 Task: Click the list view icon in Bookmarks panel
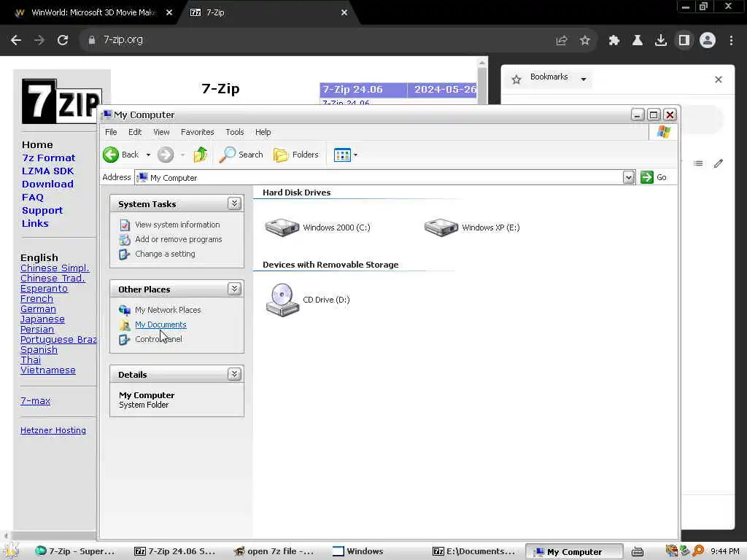[x=698, y=164]
